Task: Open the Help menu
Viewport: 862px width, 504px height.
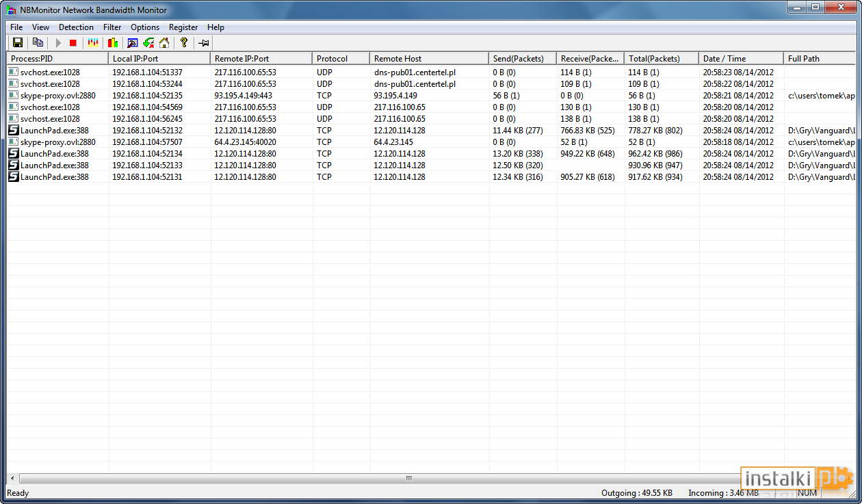Action: pos(215,27)
